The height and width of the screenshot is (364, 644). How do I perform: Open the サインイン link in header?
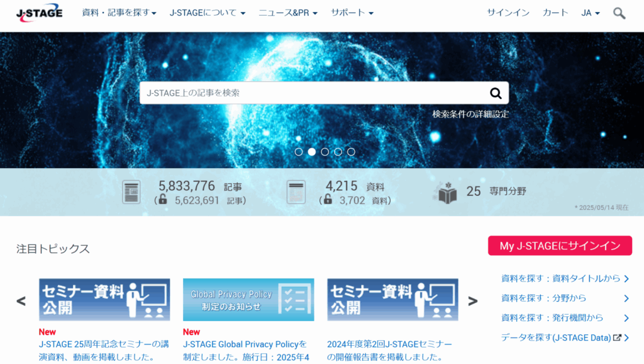click(508, 13)
